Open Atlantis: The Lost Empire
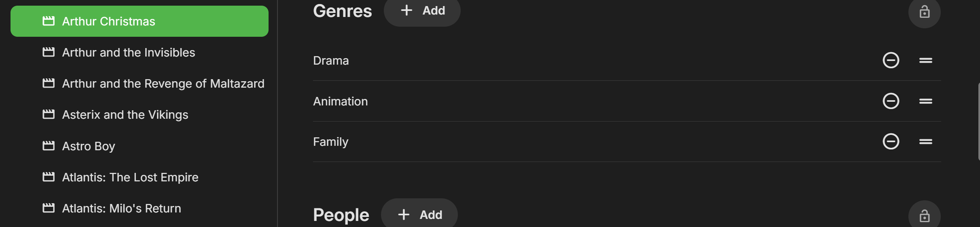This screenshot has width=980, height=227. click(130, 177)
